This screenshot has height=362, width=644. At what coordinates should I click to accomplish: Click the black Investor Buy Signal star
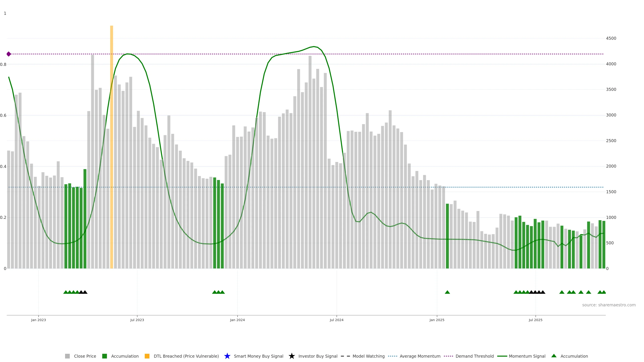(x=291, y=356)
